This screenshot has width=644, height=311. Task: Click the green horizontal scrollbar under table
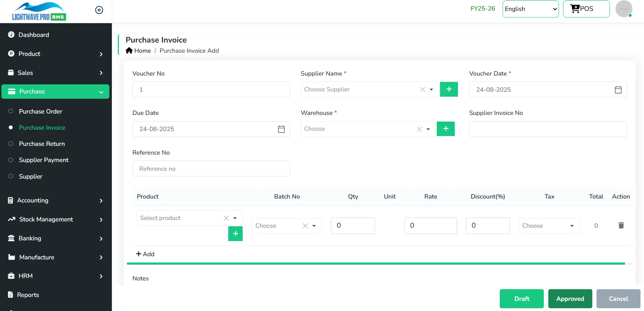pos(376,263)
